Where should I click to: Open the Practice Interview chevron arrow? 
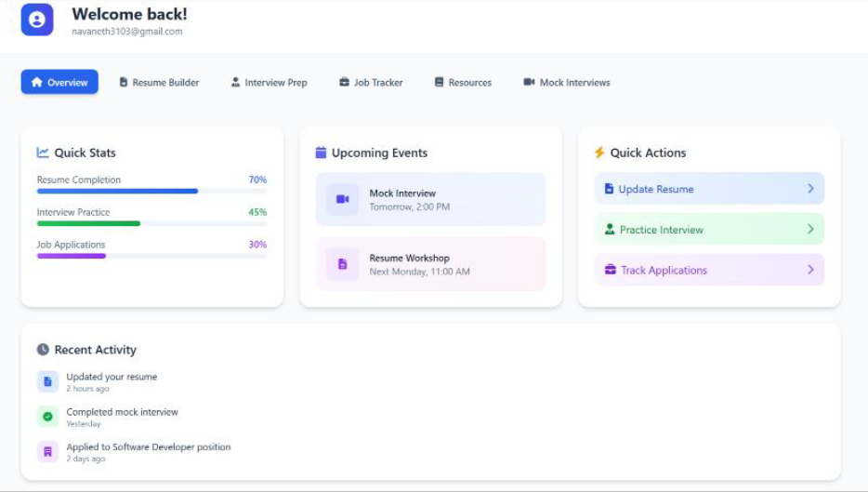point(810,230)
